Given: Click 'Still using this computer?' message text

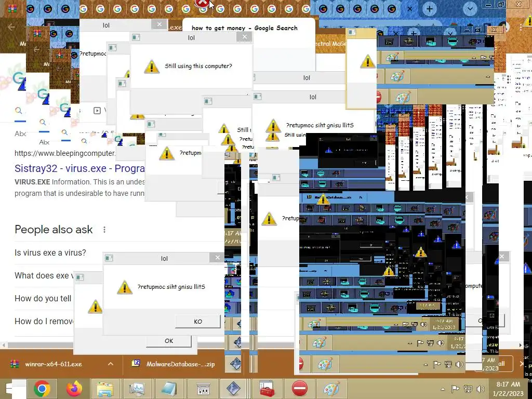Looking at the screenshot, I should 198,66.
